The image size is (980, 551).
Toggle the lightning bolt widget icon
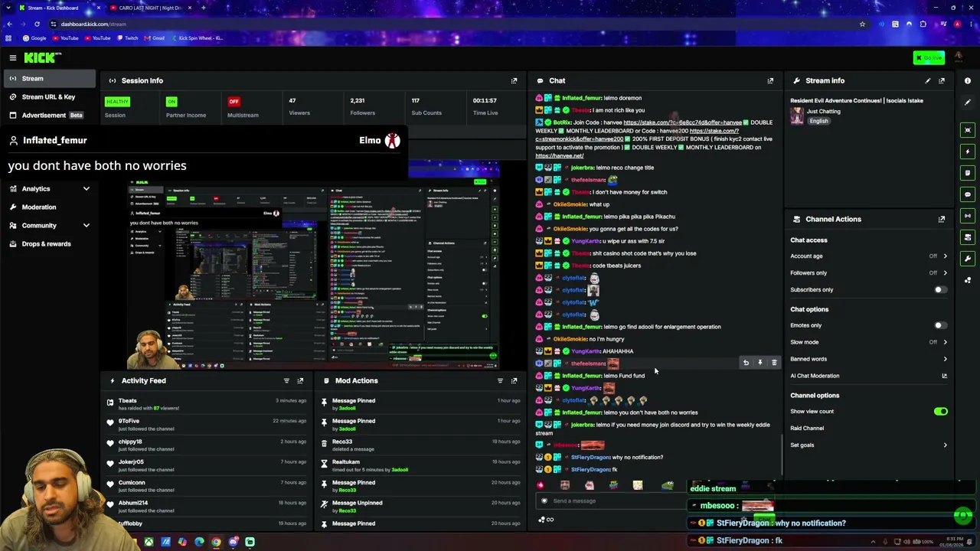point(968,152)
